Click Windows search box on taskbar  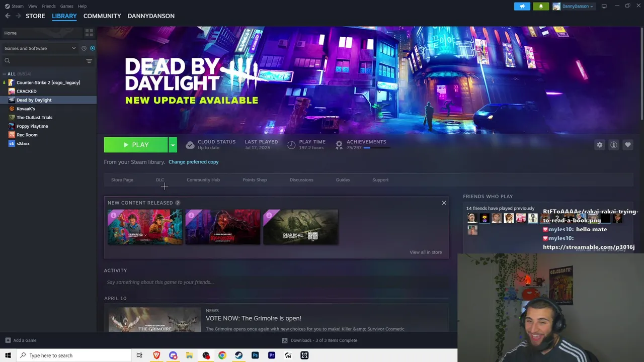coord(74,355)
